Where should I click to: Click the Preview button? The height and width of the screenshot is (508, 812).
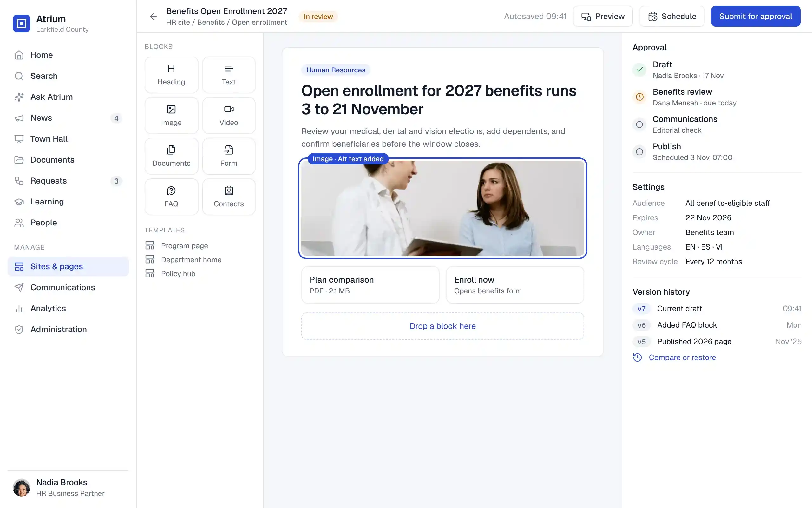[603, 16]
